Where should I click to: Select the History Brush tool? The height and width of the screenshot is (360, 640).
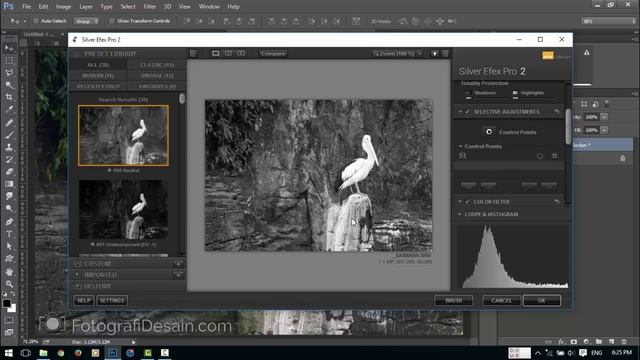(9, 159)
